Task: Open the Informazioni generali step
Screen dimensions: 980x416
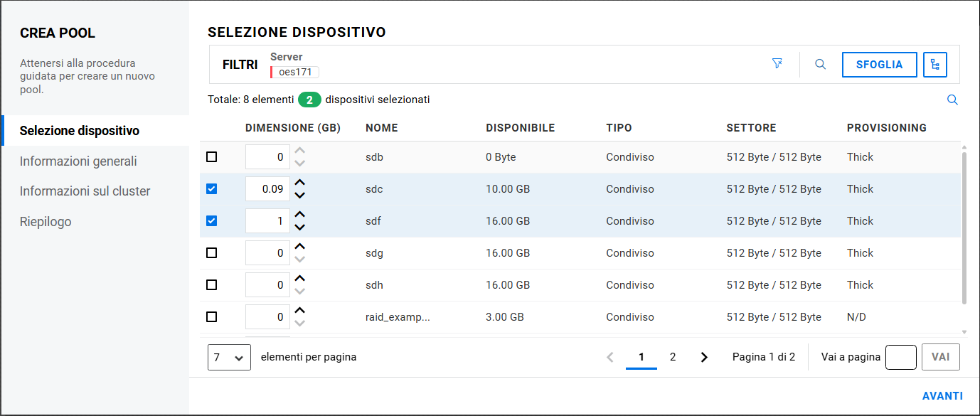Action: tap(78, 161)
